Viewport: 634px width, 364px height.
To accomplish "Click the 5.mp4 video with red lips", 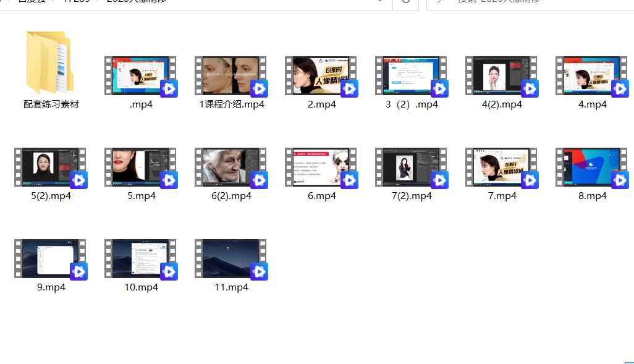I will click(x=140, y=167).
